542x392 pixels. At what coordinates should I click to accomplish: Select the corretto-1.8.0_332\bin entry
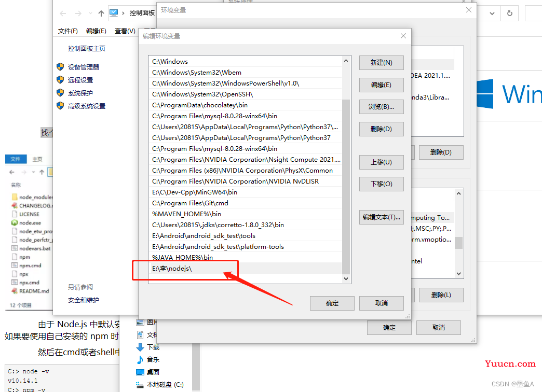click(x=245, y=225)
